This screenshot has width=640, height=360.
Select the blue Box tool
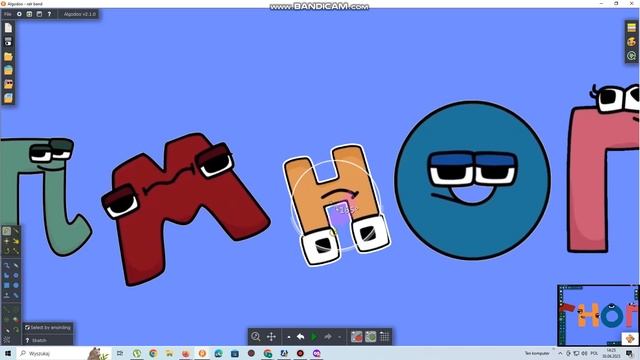[x=7, y=285]
